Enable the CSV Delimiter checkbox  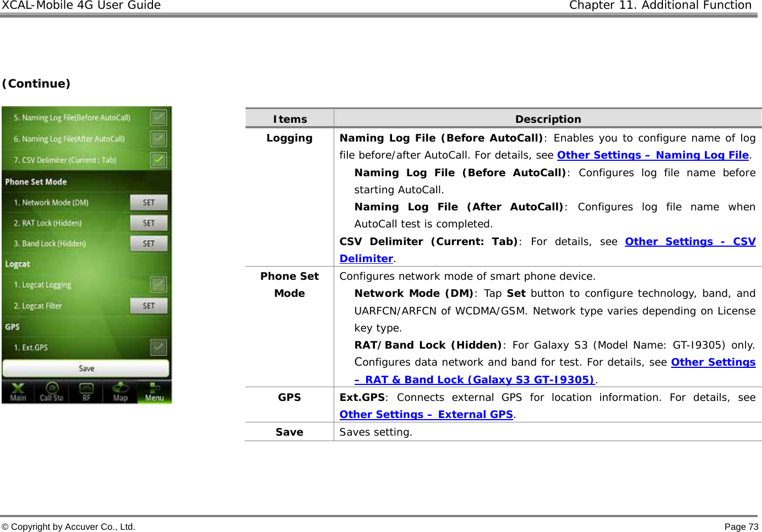pos(158,160)
